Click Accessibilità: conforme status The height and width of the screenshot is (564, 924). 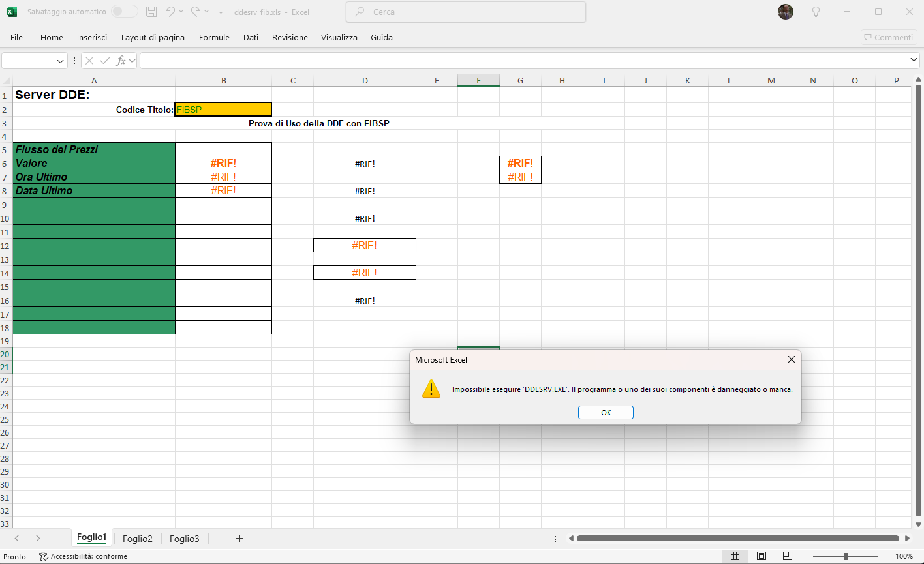pyautogui.click(x=84, y=556)
